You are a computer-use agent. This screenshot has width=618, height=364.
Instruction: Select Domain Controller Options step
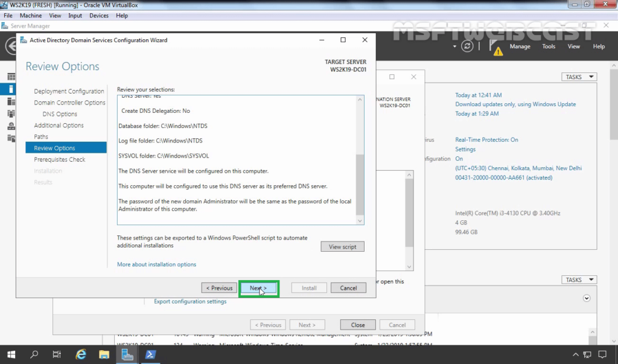pos(70,103)
